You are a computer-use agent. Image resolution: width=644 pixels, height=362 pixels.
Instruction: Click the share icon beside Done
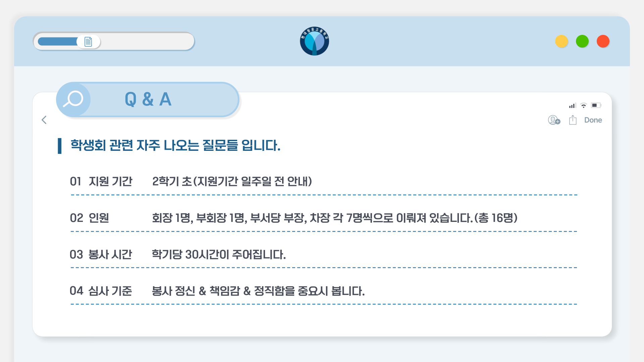(x=573, y=120)
